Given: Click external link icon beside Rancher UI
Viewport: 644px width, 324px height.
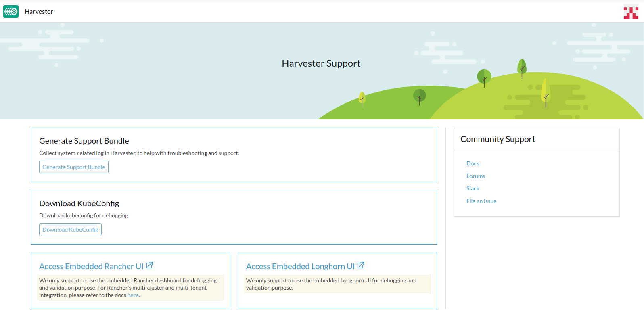Looking at the screenshot, I should pyautogui.click(x=149, y=265).
